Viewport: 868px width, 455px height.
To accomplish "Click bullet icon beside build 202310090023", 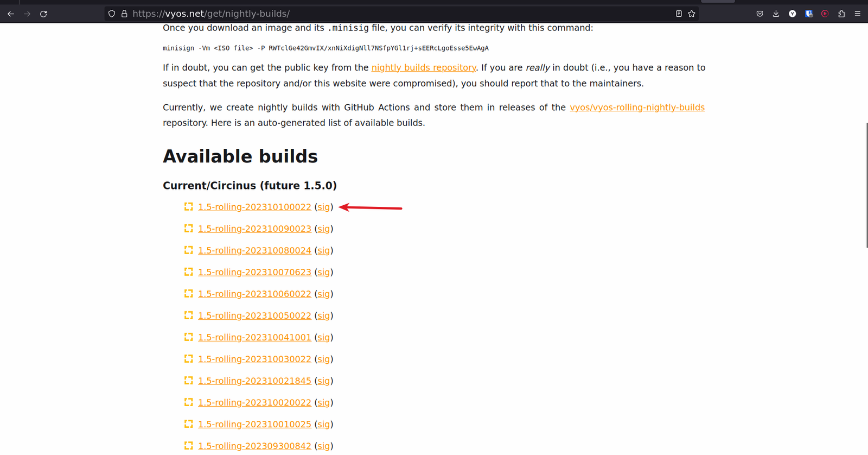I will click(188, 229).
